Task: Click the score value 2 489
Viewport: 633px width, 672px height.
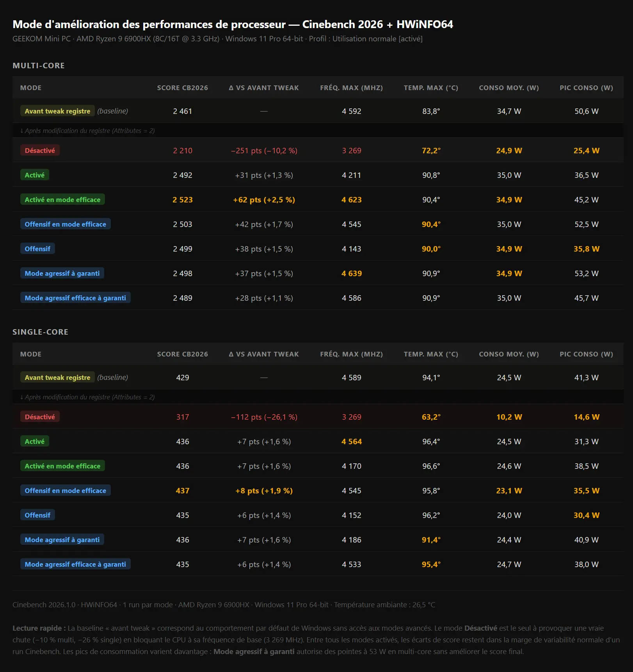Action: pyautogui.click(x=183, y=298)
